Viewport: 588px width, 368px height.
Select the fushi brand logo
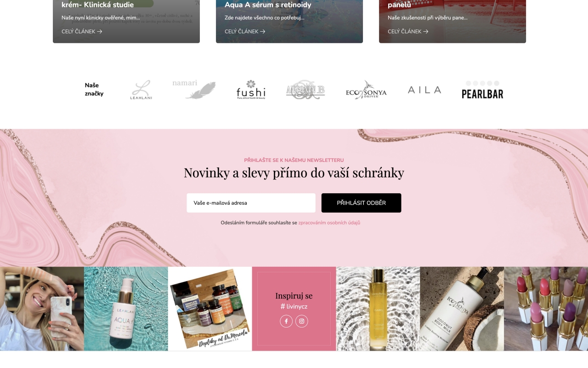pyautogui.click(x=251, y=90)
